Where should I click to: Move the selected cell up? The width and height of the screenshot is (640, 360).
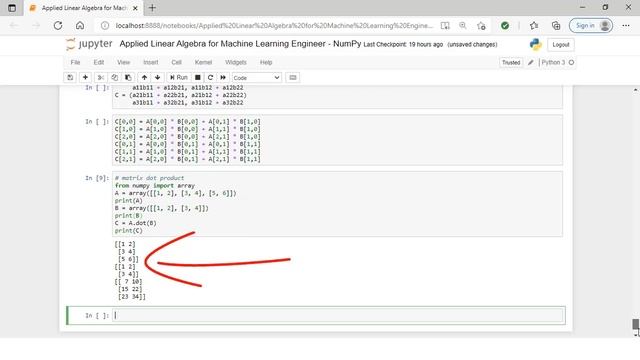[144, 78]
